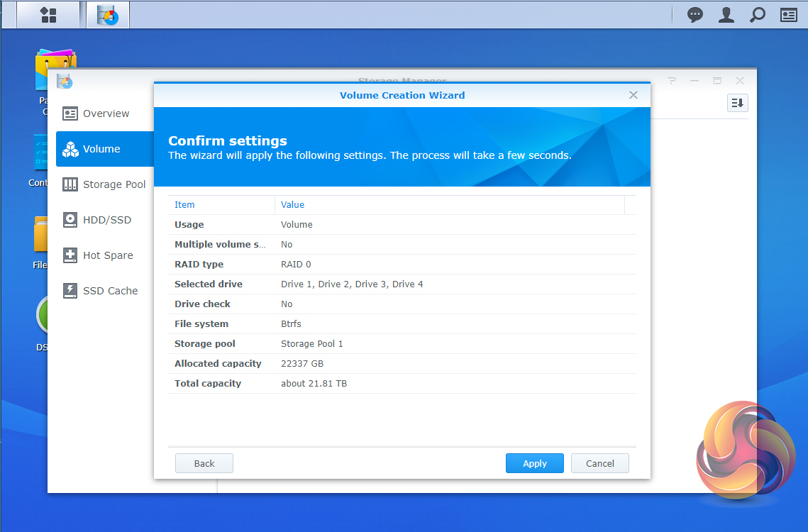Click the Storage Manager title bar icon
Screen dimensions: 808x532
(65, 81)
